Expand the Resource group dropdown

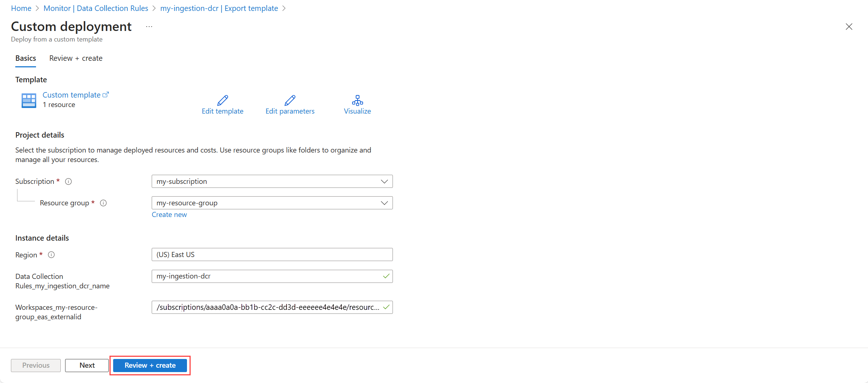272,203
